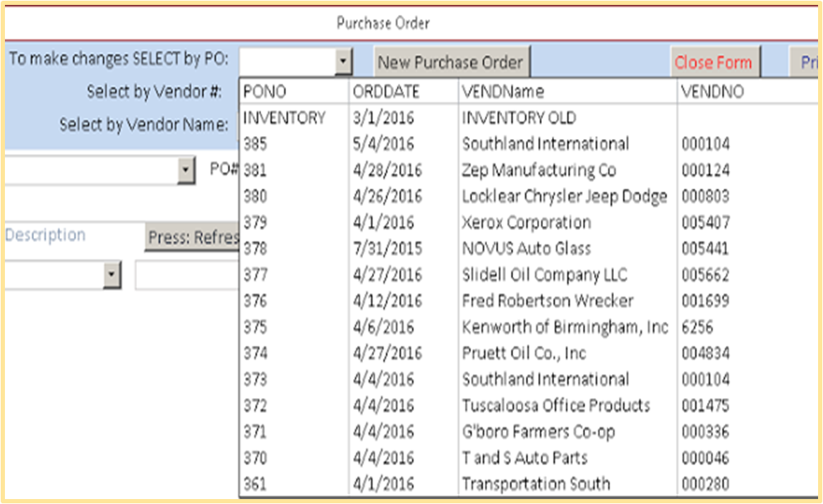Screen dimensions: 823x504
Task: Click the PONO column header
Action: click(265, 92)
